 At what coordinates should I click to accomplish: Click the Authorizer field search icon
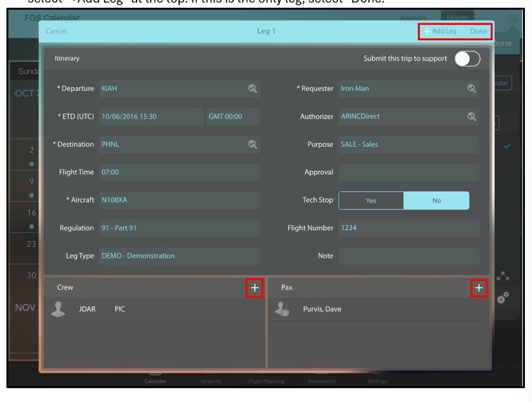tap(471, 117)
